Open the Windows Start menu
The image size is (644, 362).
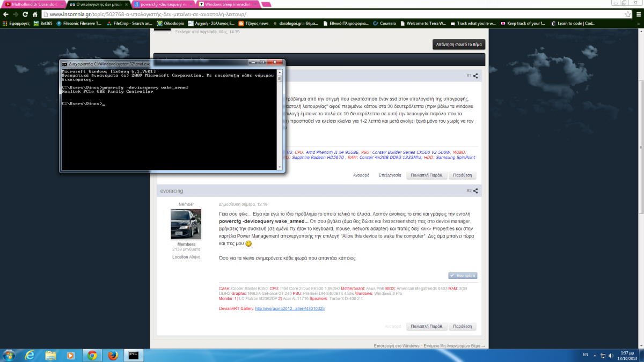click(x=10, y=354)
